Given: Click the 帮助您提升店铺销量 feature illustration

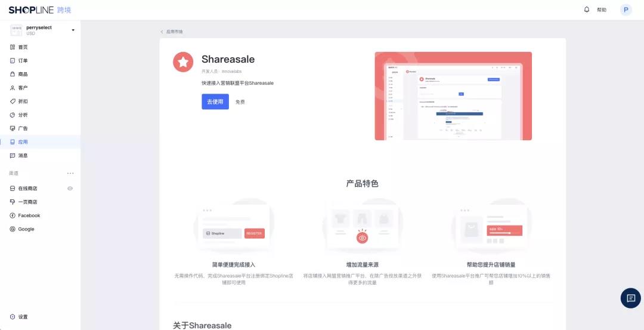Looking at the screenshot, I should point(491,226).
